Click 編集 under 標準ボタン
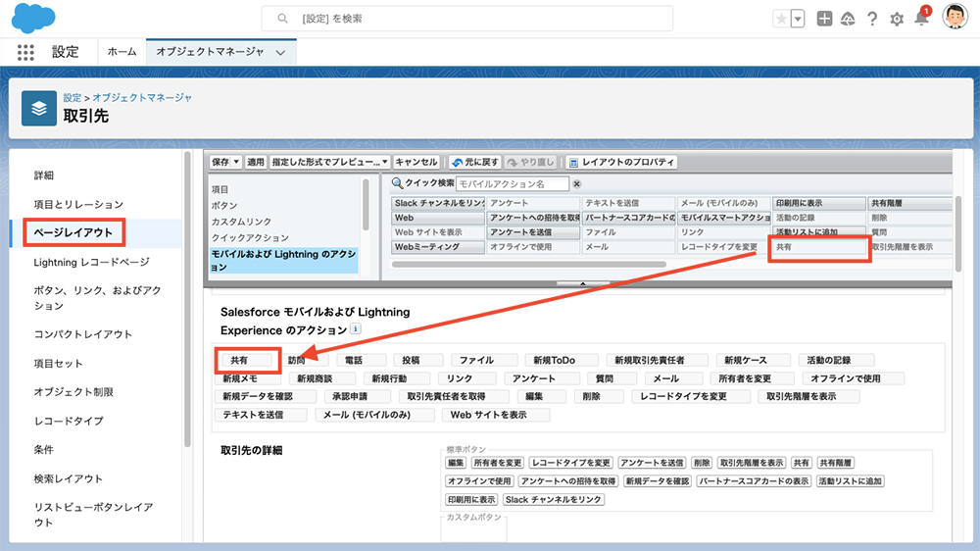Image resolution: width=980 pixels, height=551 pixels. click(x=456, y=463)
